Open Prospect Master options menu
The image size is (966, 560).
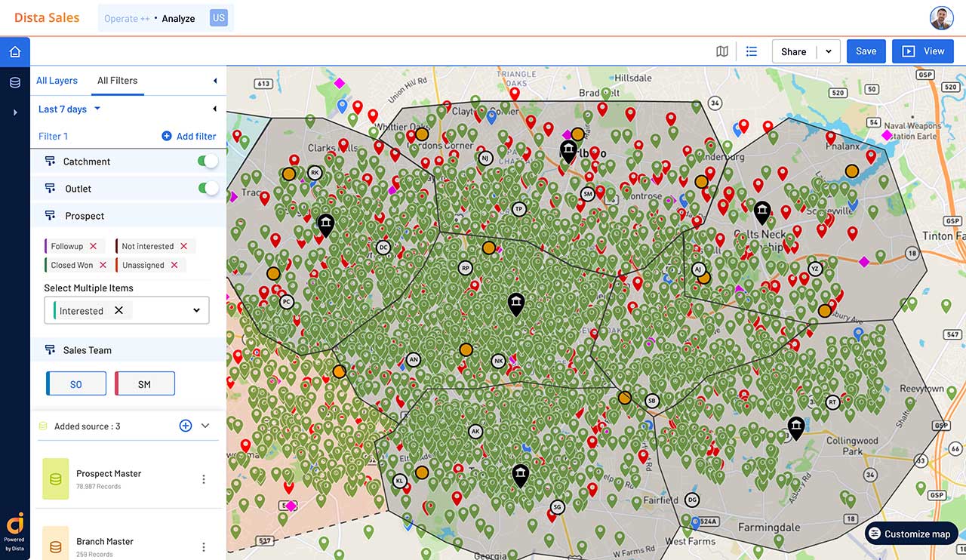point(204,479)
